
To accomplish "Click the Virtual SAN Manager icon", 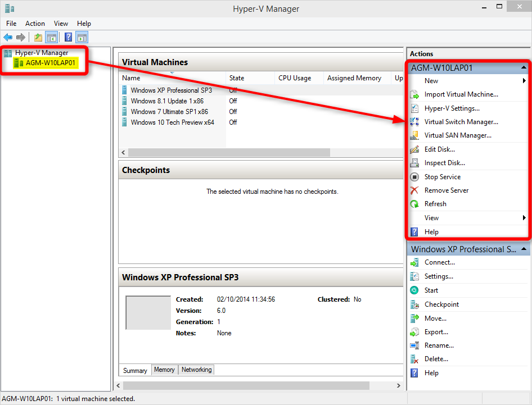I will pos(414,135).
